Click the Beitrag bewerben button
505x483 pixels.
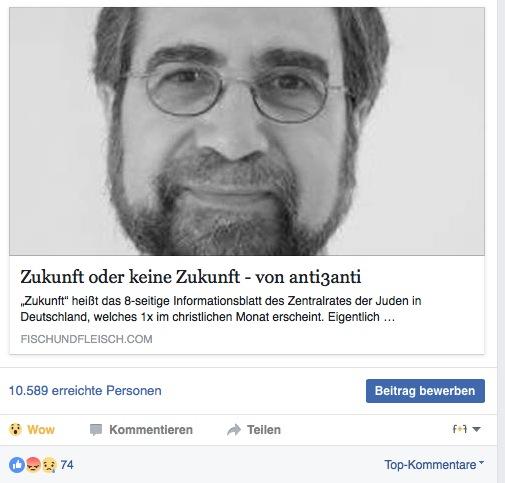coord(425,391)
